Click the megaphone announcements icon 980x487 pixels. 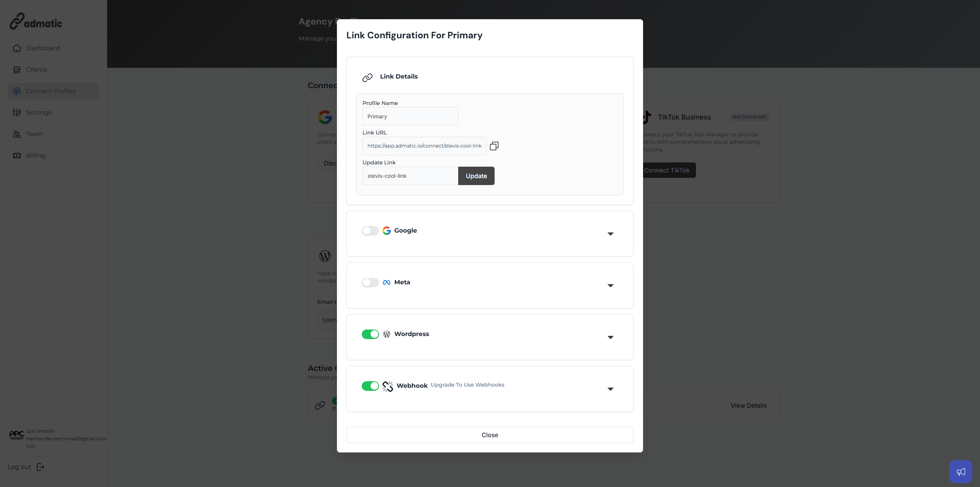pyautogui.click(x=960, y=472)
